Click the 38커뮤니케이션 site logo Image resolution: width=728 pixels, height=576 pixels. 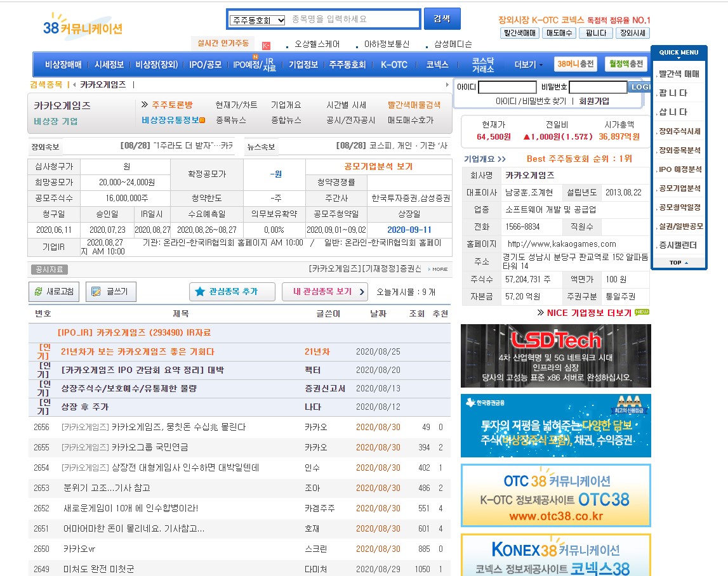[83, 25]
